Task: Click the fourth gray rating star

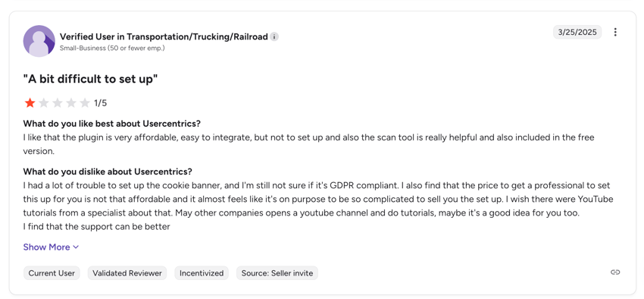Action: (71, 102)
